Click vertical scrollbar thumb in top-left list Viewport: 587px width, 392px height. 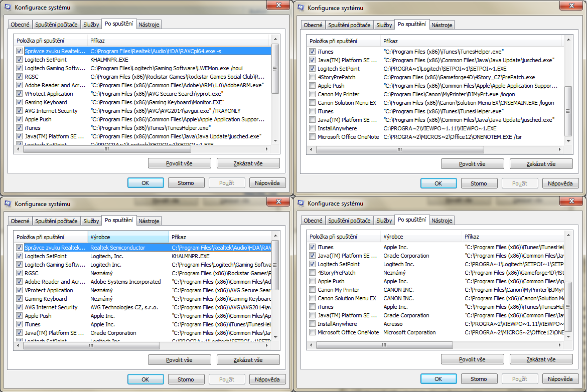(x=275, y=69)
